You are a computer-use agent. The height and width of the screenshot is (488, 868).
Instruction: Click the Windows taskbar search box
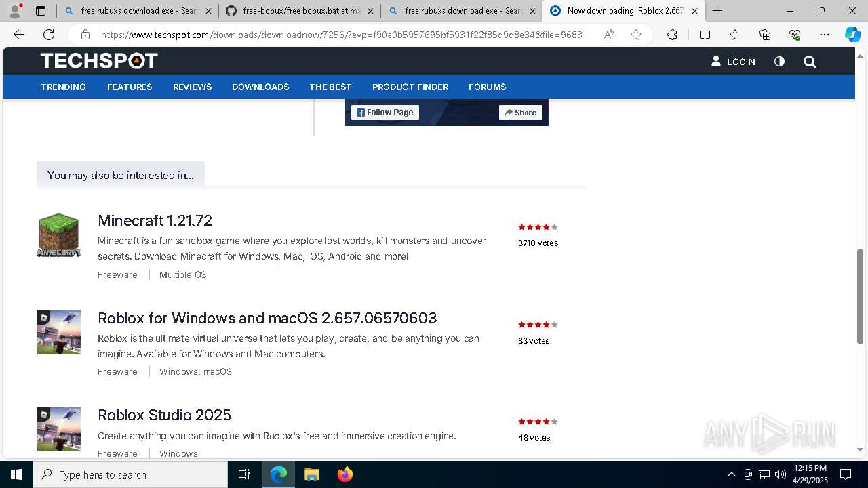point(130,474)
